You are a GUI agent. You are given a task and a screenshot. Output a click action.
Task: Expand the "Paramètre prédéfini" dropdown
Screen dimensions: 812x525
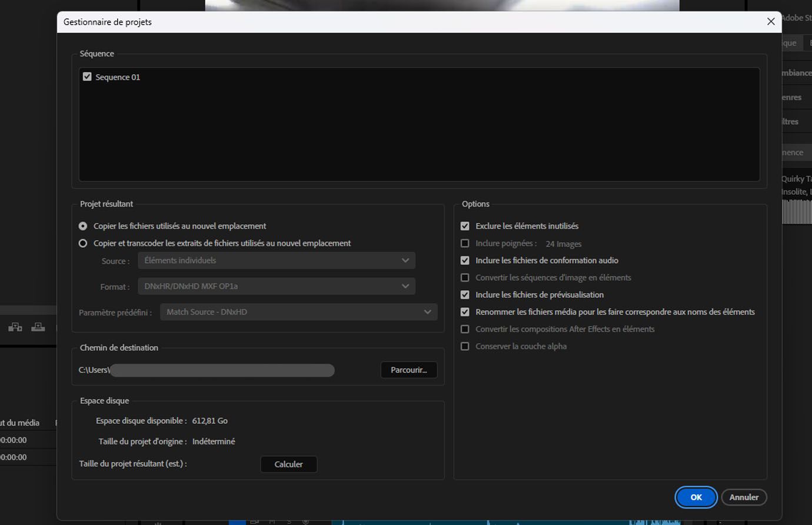pyautogui.click(x=299, y=312)
